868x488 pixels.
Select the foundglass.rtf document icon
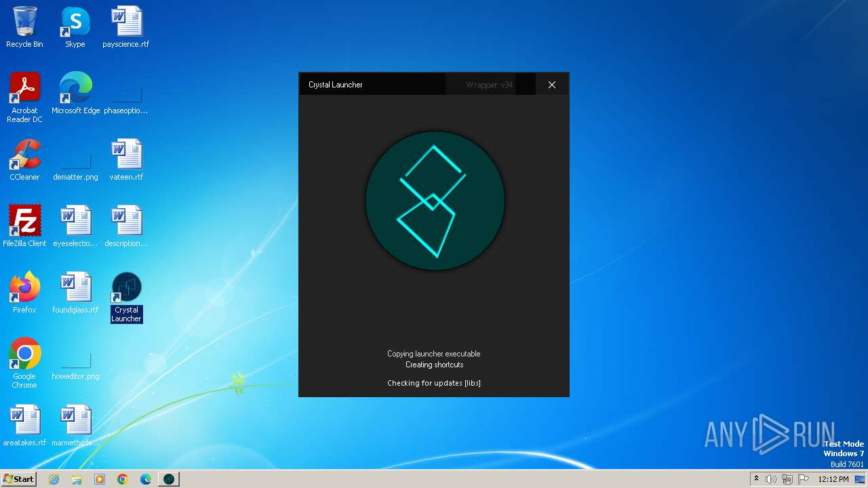(x=75, y=293)
